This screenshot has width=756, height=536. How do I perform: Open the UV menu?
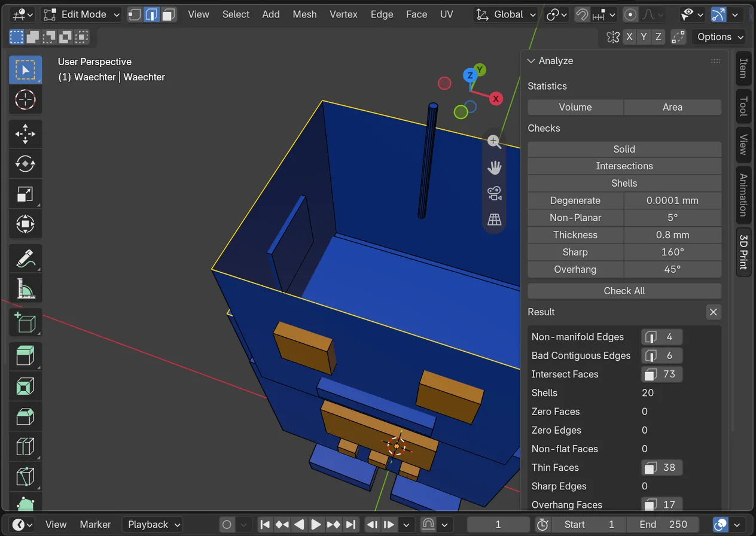pos(447,14)
